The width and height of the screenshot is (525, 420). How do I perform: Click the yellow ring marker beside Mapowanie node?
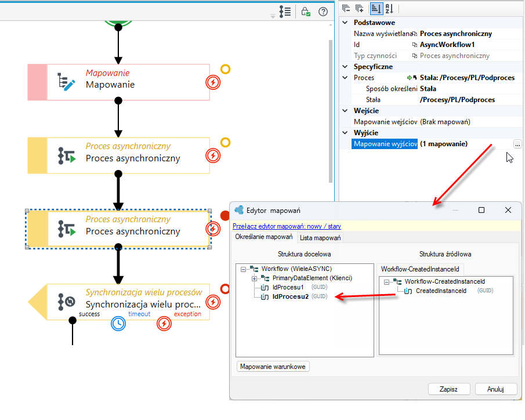225,70
